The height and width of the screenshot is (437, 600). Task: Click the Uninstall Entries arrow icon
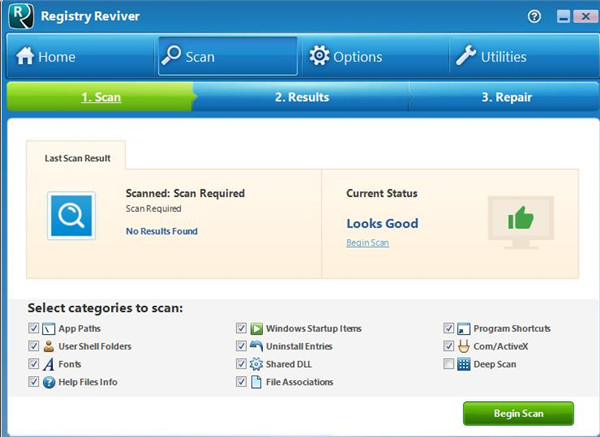(x=256, y=346)
